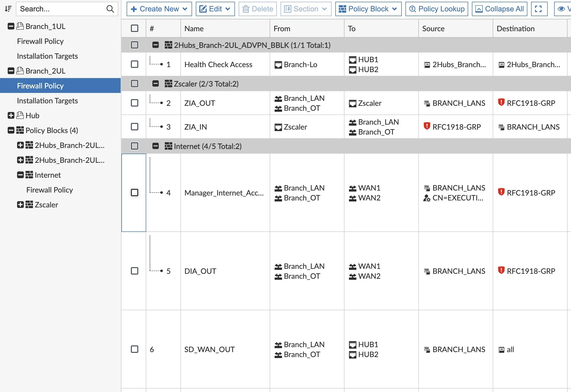This screenshot has height=392, width=571.
Task: Click the WAN1 interface icon in DIA_OUT row
Action: click(352, 266)
